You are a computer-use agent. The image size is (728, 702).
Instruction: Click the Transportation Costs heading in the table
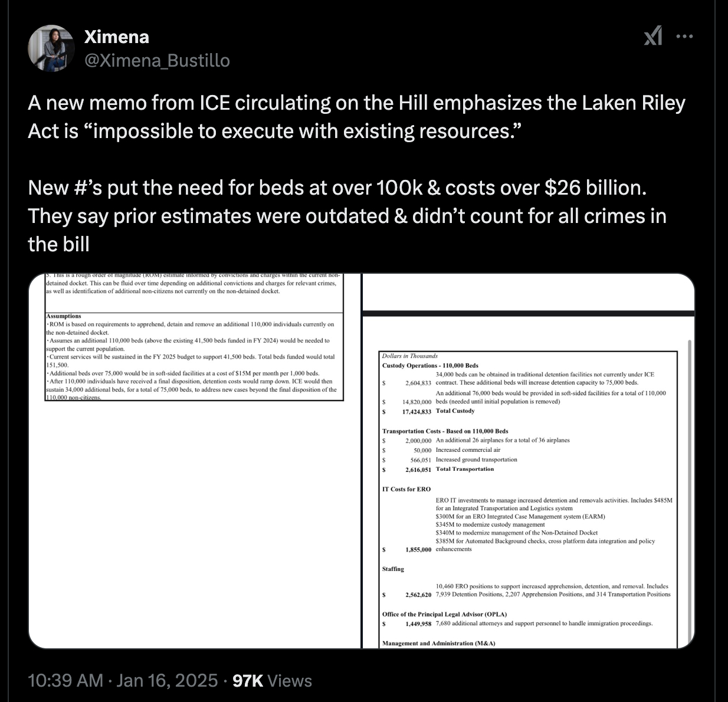tap(445, 431)
